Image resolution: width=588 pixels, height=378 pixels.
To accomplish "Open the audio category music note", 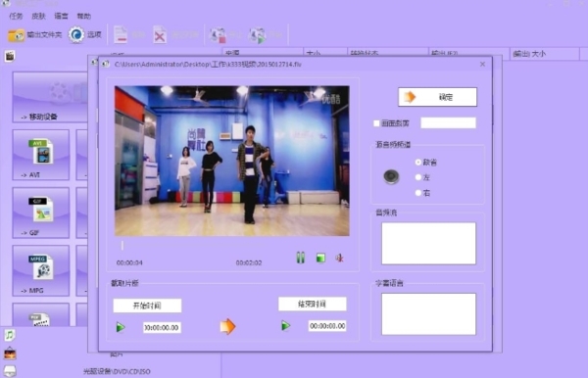I will (10, 335).
